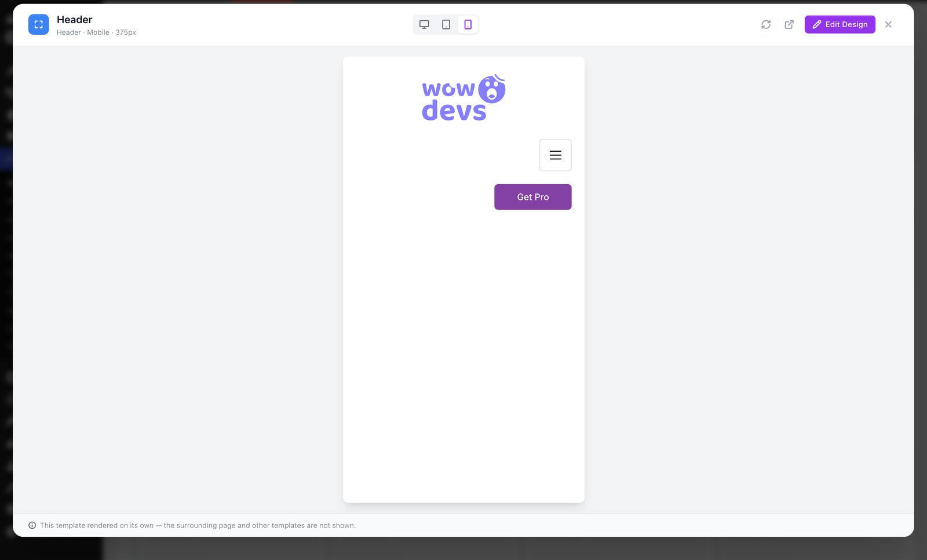This screenshot has width=927, height=560.
Task: Open preview in new tab icon
Action: point(789,24)
